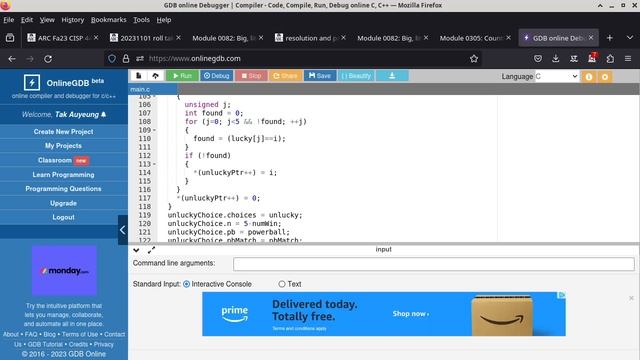
Task: Open the Firefox History menu
Action: pyautogui.click(x=73, y=20)
